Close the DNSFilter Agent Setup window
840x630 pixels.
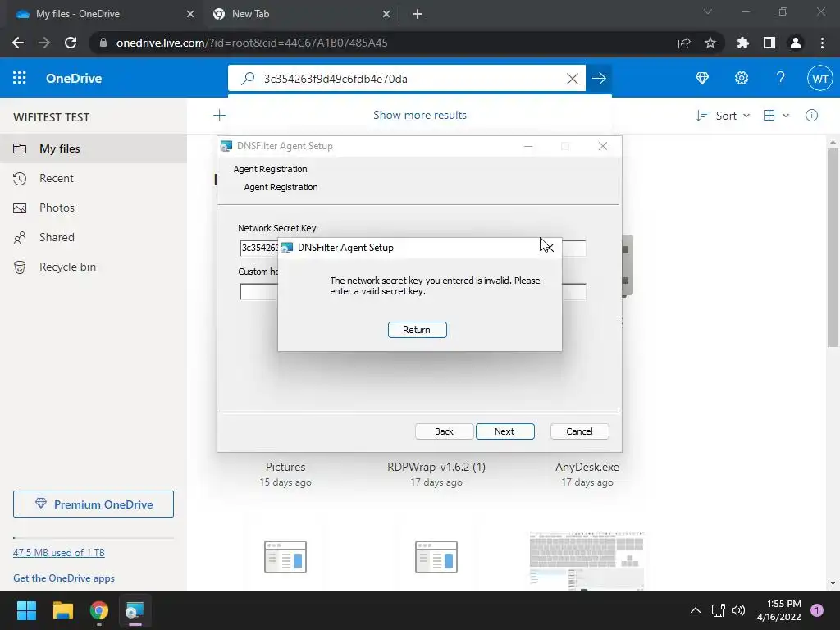pos(603,146)
